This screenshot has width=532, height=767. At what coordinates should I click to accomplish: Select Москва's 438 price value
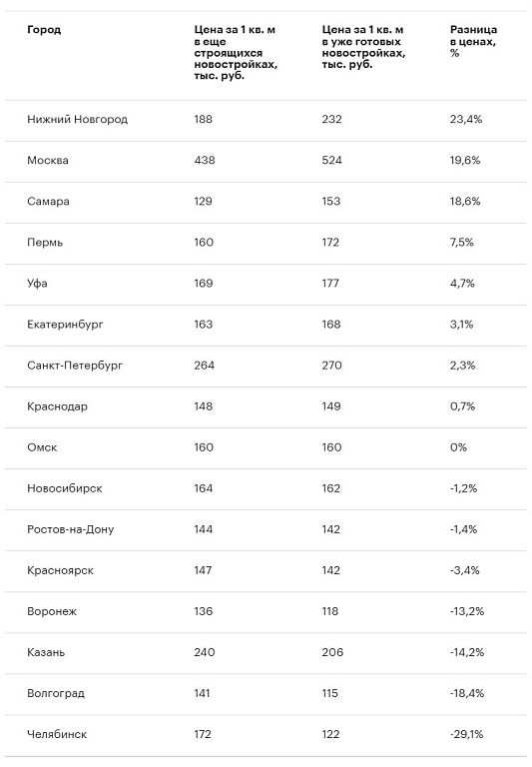click(205, 161)
